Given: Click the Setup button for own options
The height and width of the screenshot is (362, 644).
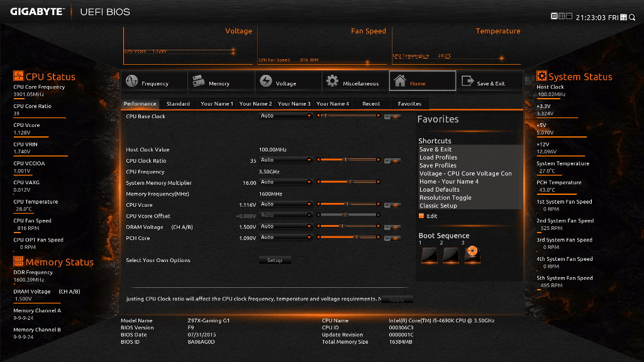Looking at the screenshot, I should (x=275, y=260).
